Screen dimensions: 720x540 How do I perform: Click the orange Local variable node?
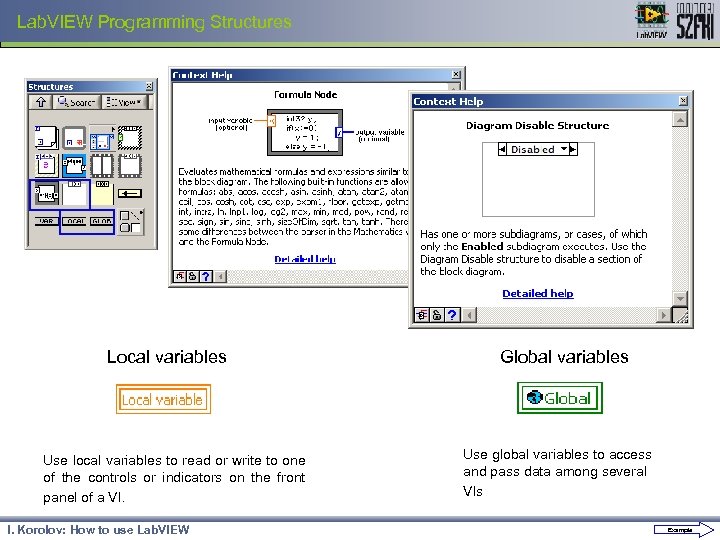[x=163, y=399]
